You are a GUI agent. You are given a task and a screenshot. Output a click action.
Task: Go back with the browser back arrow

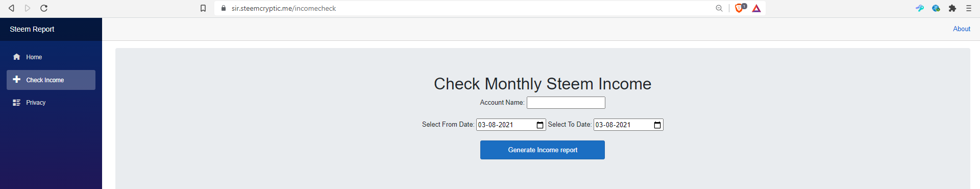[x=11, y=8]
